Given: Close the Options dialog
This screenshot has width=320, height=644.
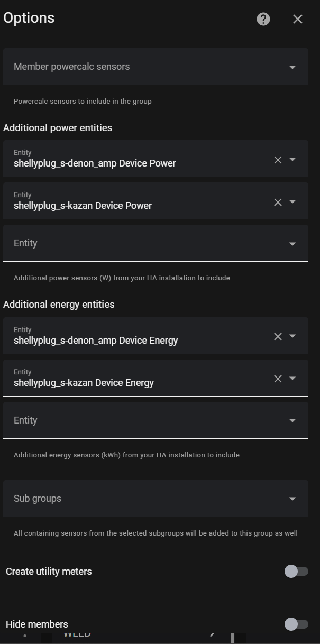Looking at the screenshot, I should [x=297, y=19].
